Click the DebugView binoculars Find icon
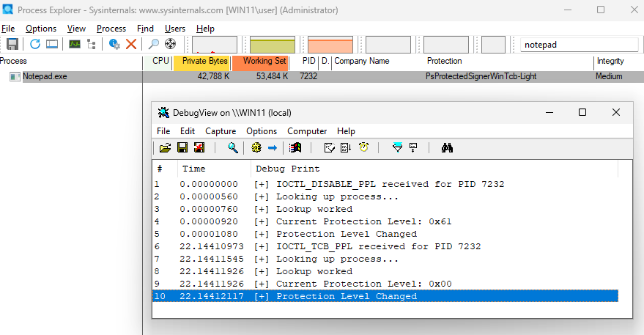The image size is (644, 335). coord(448,148)
